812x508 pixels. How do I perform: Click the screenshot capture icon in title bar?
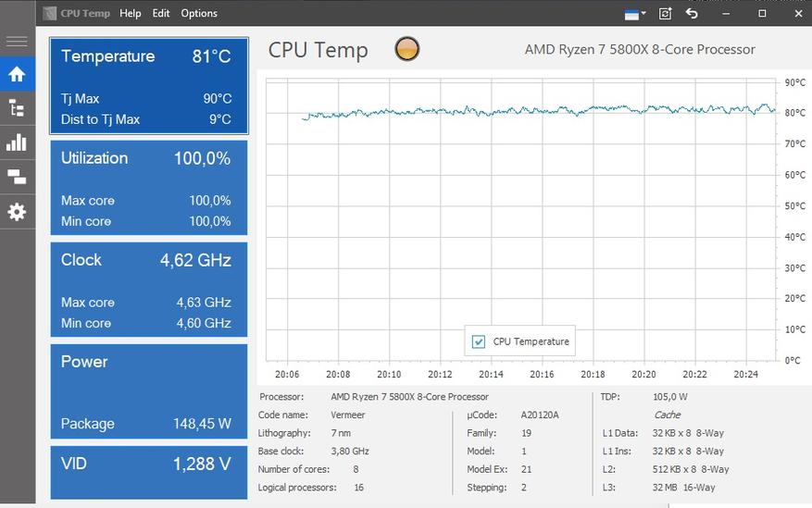pyautogui.click(x=665, y=14)
